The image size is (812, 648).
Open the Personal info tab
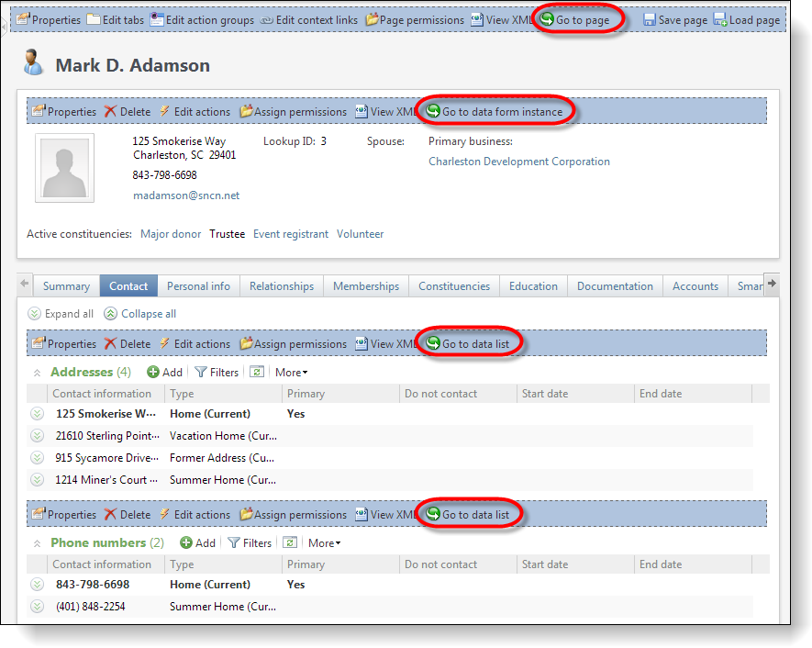pyautogui.click(x=198, y=286)
